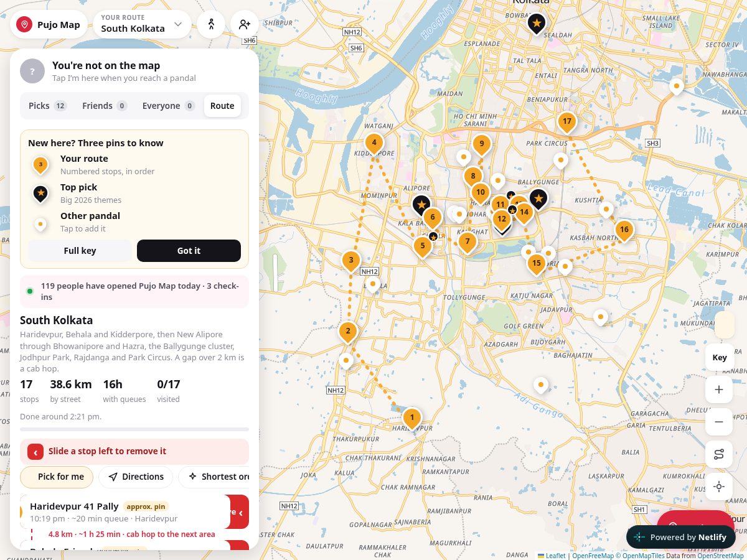The width and height of the screenshot is (747, 560).
Task: Click the Pujo Map logo button
Action: click(49, 25)
